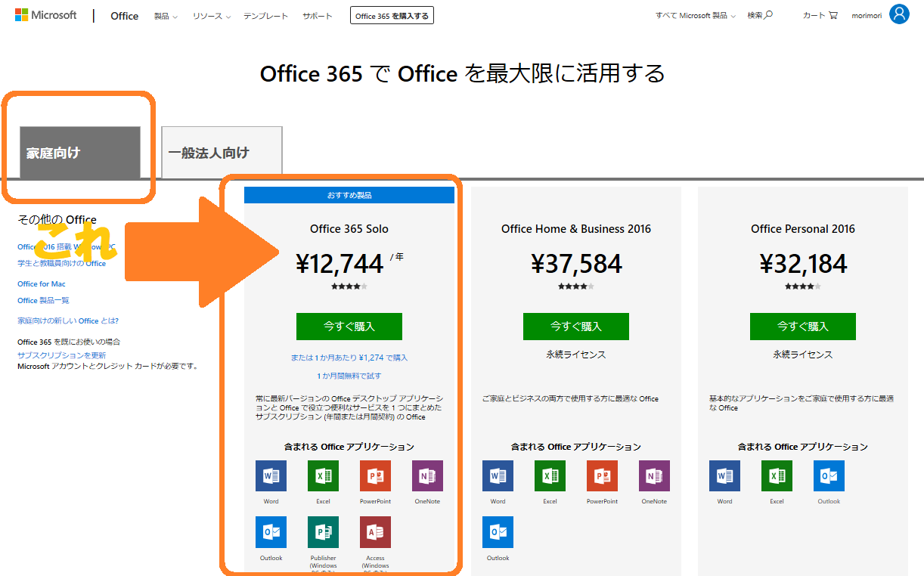Click Office 365 を購入する button
This screenshot has width=924, height=576.
point(392,15)
